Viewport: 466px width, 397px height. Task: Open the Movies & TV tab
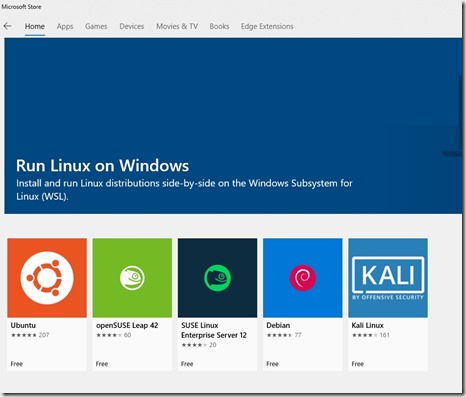click(177, 26)
